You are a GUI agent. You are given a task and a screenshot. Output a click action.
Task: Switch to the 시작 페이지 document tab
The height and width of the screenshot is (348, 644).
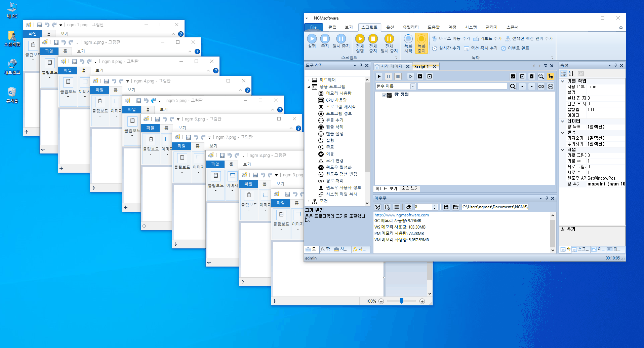(x=391, y=66)
